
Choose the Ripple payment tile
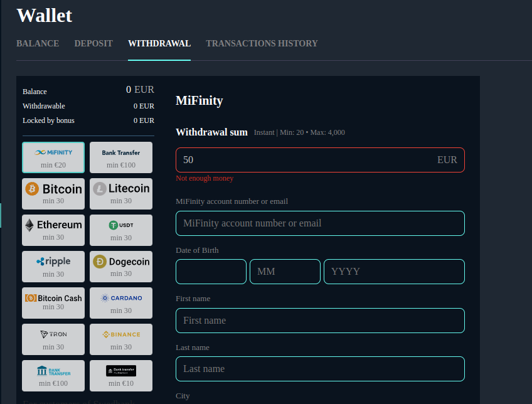[53, 267]
